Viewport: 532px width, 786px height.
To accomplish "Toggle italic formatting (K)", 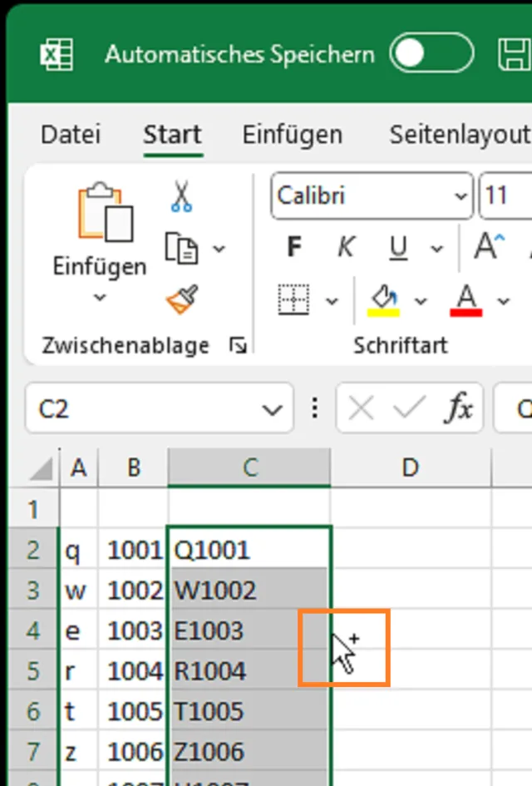I will click(x=346, y=247).
